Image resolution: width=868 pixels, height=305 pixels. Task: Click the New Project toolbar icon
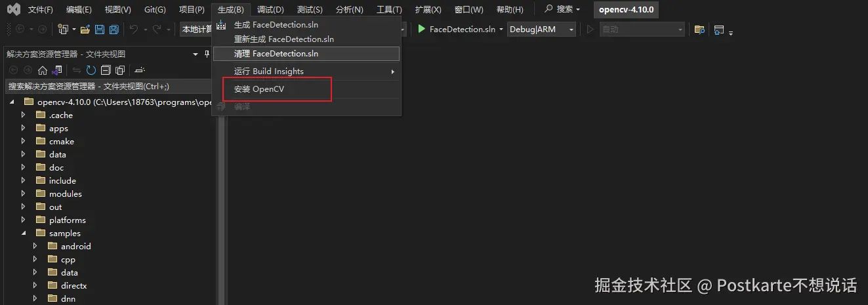tap(63, 30)
